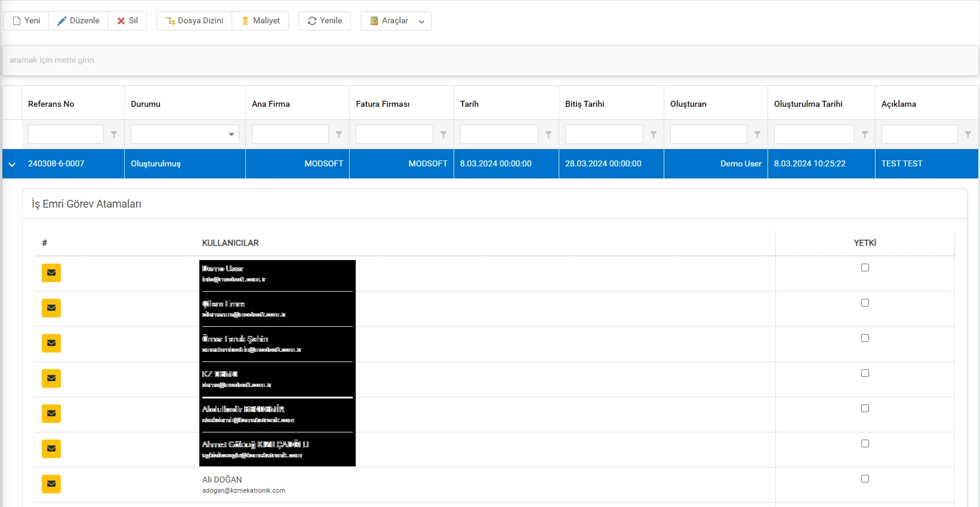The height and width of the screenshot is (507, 980).
Task: Toggle Yetki checkbox for KZ DEMO
Action: [865, 373]
